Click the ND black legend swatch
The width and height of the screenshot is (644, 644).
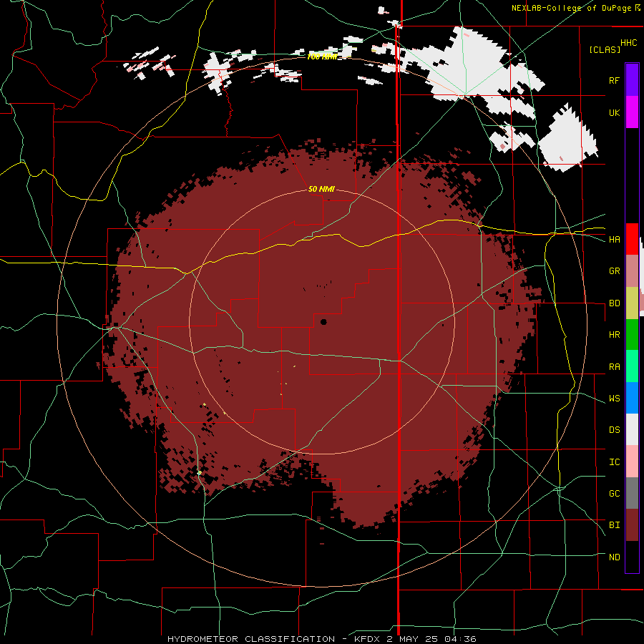[632, 557]
